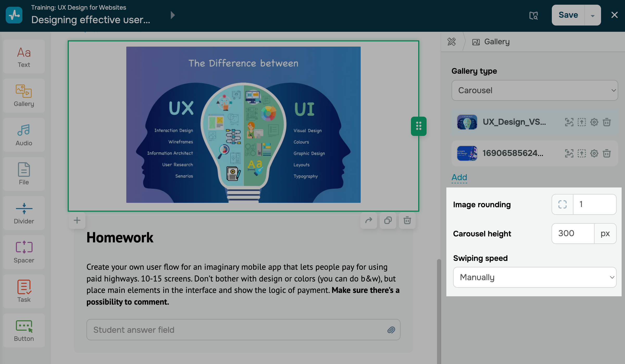Open the Save options dropdown arrow
Image resolution: width=625 pixels, height=364 pixels.
[x=592, y=15]
